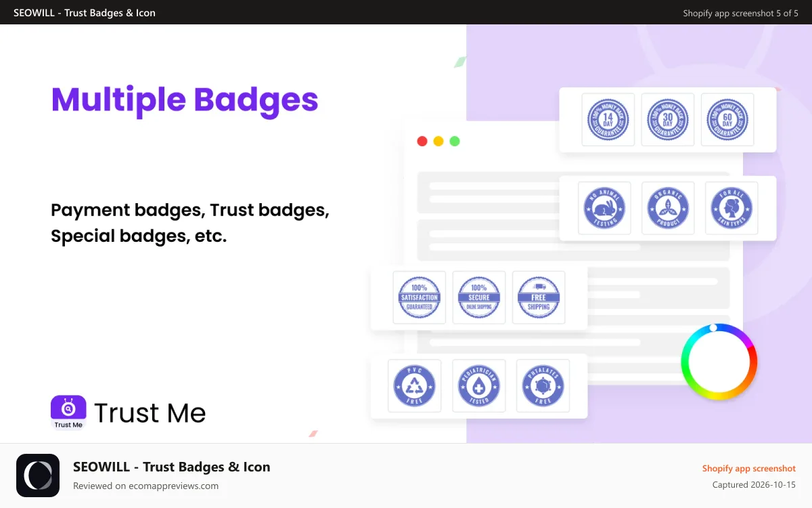Click 'Shopify app screenshot 5 of 5' text

(741, 13)
